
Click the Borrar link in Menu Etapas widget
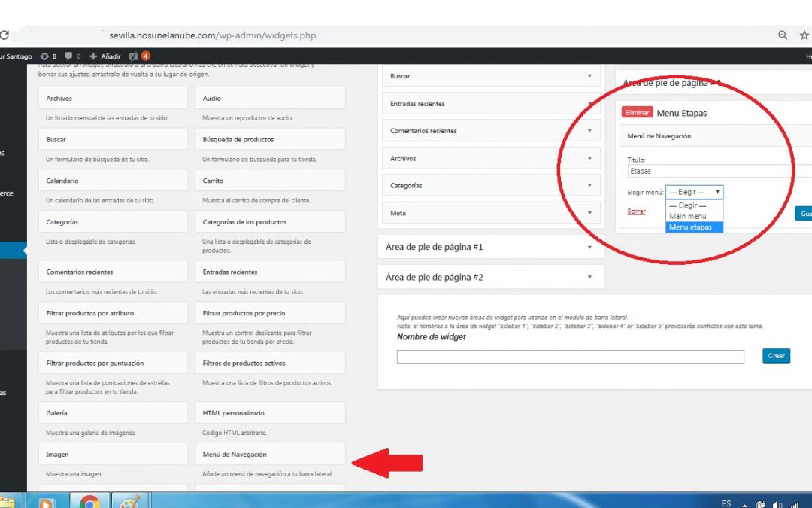(x=636, y=211)
